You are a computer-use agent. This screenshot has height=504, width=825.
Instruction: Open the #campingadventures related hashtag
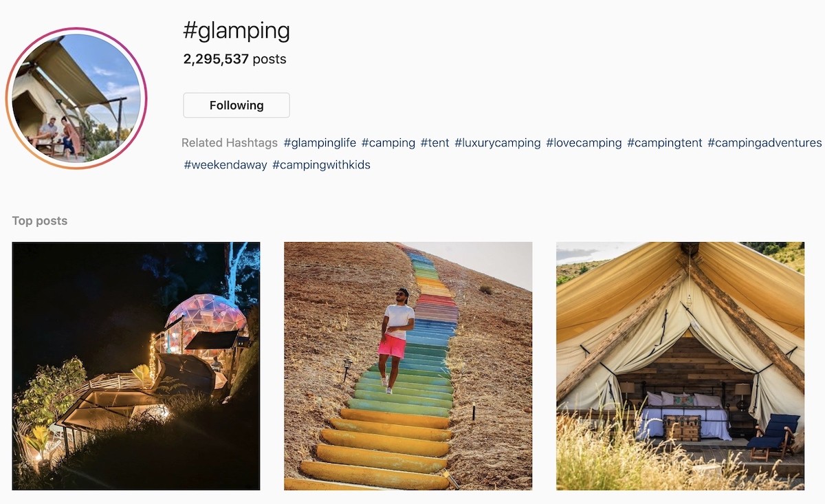(764, 143)
